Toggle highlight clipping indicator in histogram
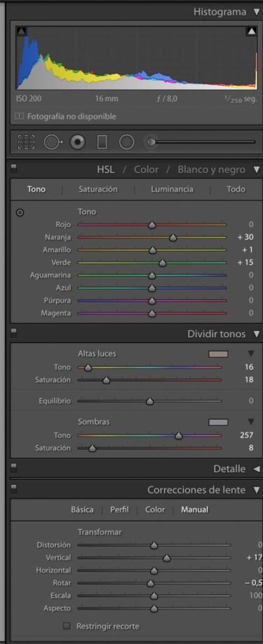Screen dimensions: 263x644 pyautogui.click(x=252, y=32)
